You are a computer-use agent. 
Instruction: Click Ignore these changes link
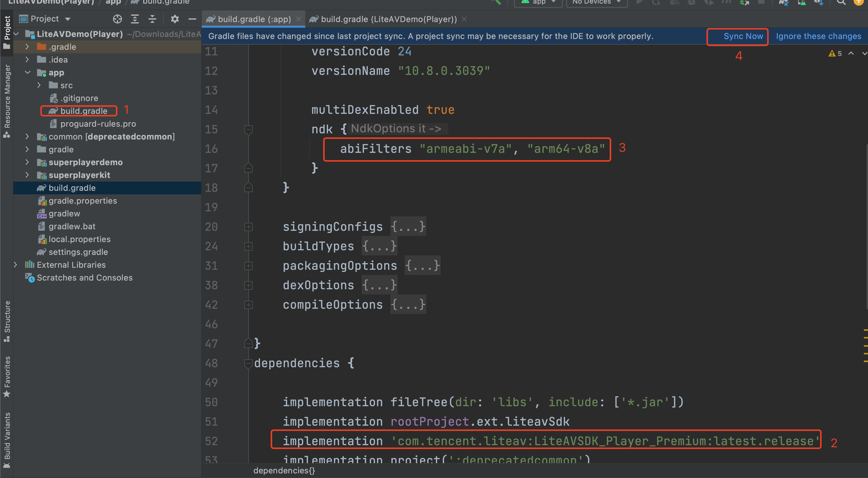point(818,36)
